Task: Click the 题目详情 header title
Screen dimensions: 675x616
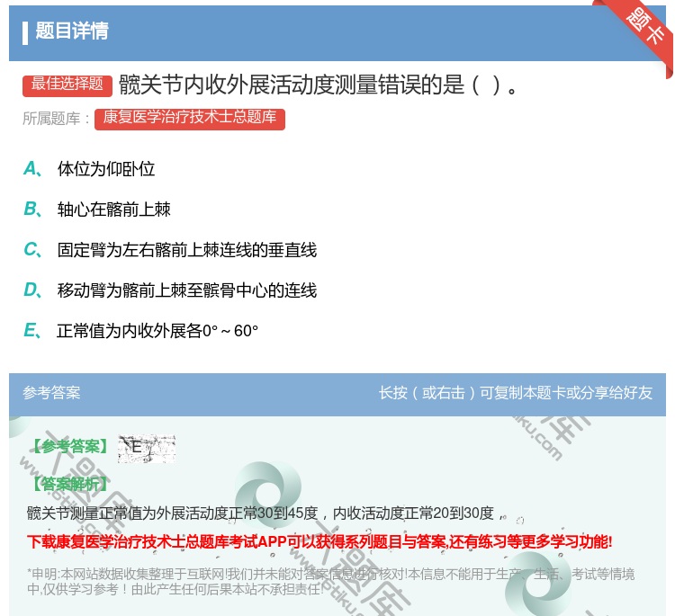Action: click(72, 31)
